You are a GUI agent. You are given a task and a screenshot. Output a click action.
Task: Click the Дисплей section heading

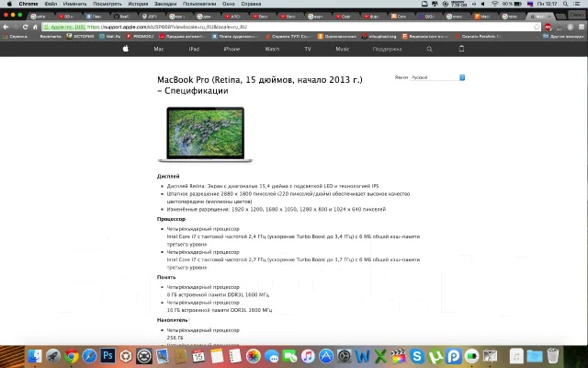coord(168,176)
